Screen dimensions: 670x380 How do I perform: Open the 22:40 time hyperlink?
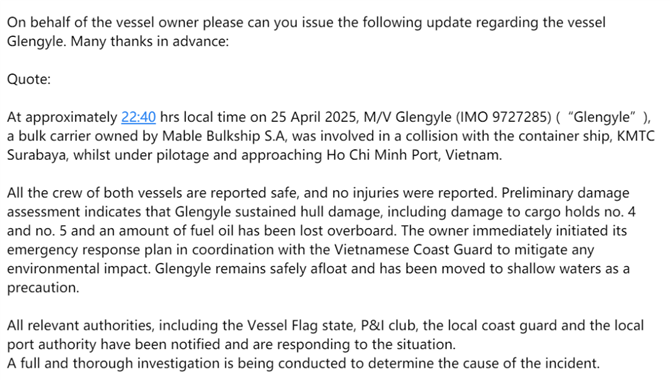[x=138, y=117]
